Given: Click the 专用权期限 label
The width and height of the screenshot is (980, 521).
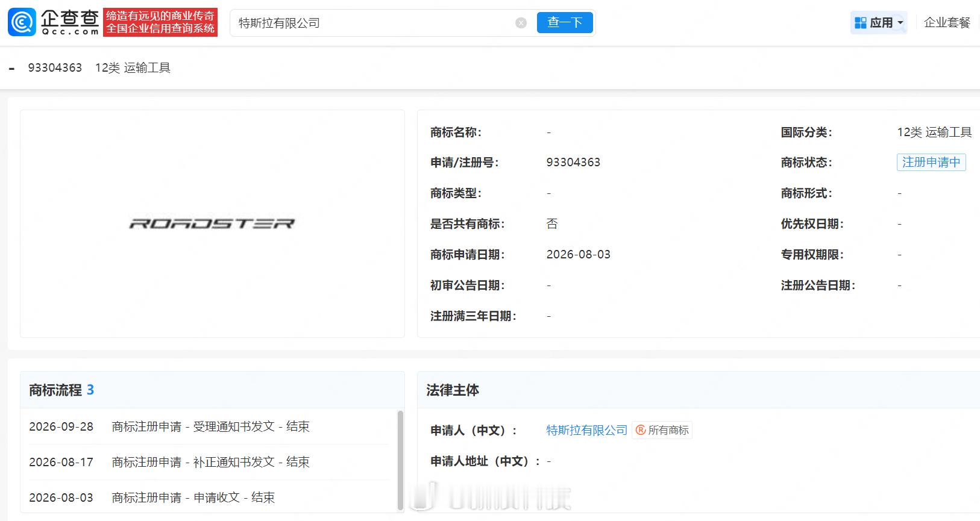Looking at the screenshot, I should tap(812, 255).
